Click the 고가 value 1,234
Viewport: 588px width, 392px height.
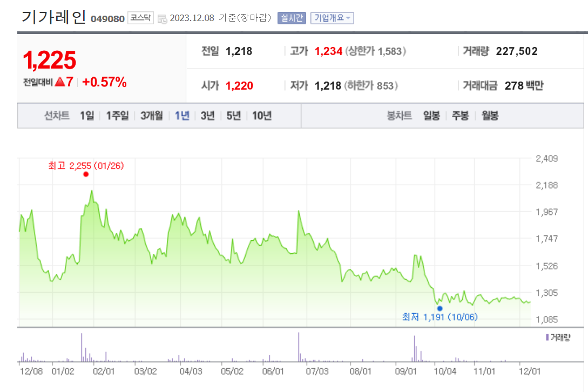[x=328, y=51]
